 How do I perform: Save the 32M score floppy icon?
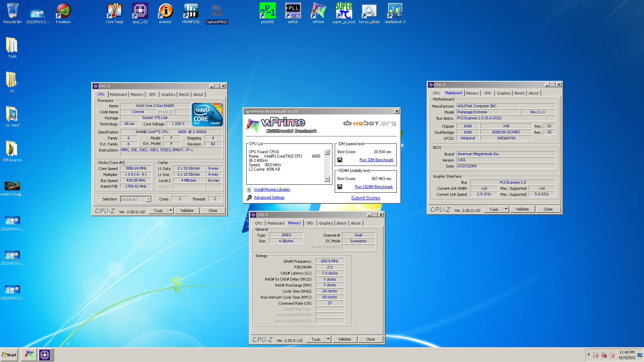pos(340,160)
